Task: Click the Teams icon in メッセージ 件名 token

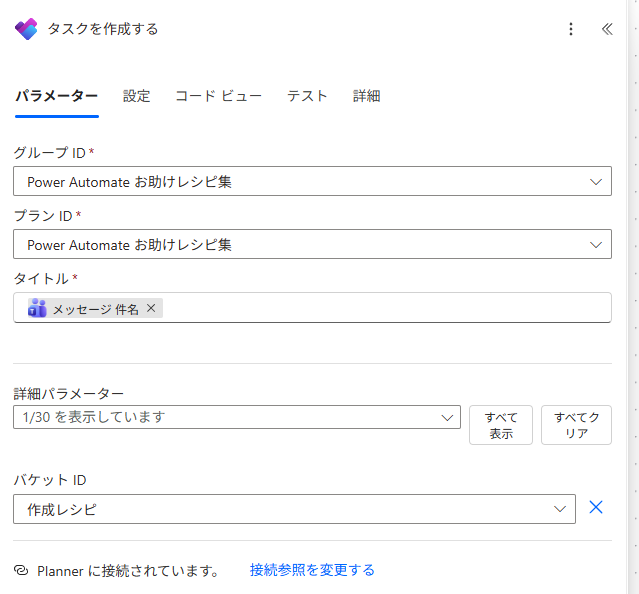Action: [x=37, y=308]
